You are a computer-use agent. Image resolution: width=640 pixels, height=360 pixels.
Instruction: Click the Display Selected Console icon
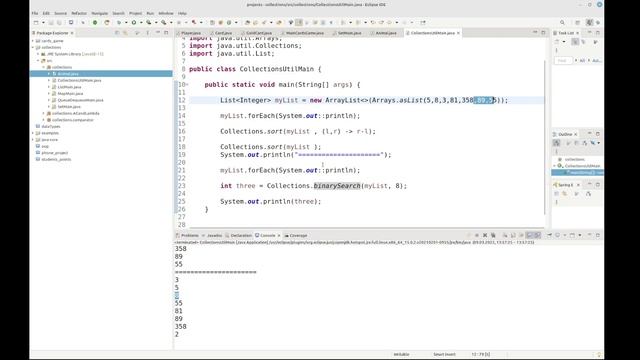pos(558,235)
